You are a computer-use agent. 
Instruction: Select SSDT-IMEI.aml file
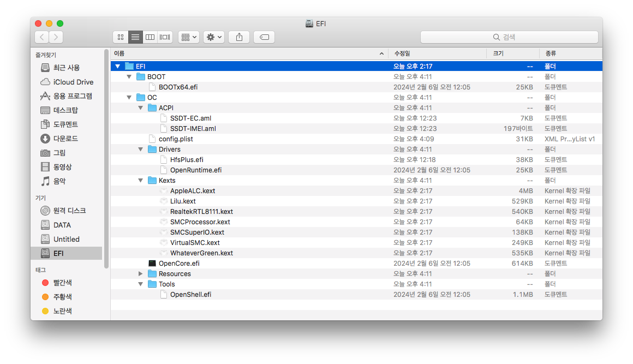[356, 129]
